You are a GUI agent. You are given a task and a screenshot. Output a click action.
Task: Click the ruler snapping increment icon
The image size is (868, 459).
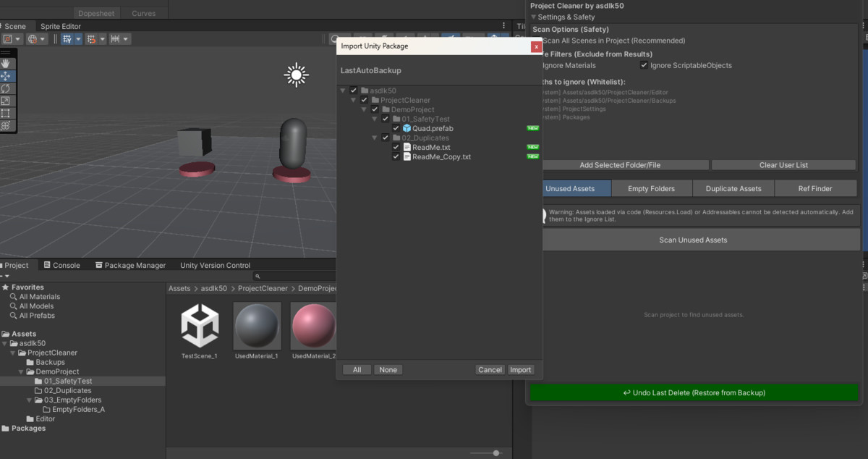(x=115, y=39)
